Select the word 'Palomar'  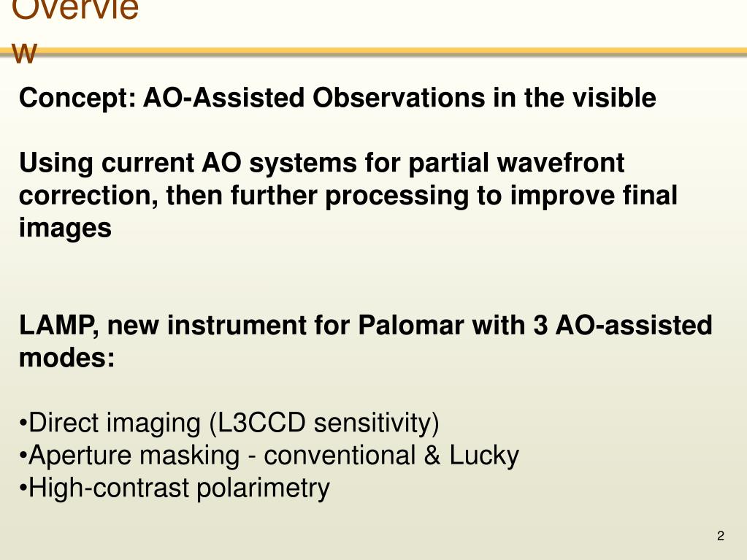click(x=410, y=325)
